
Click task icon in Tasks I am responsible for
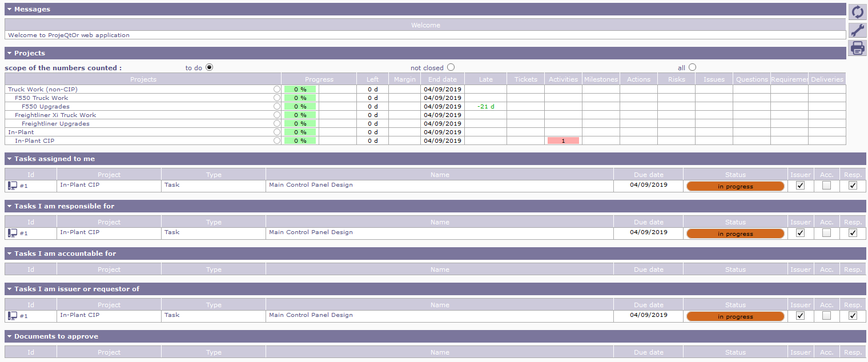[13, 233]
